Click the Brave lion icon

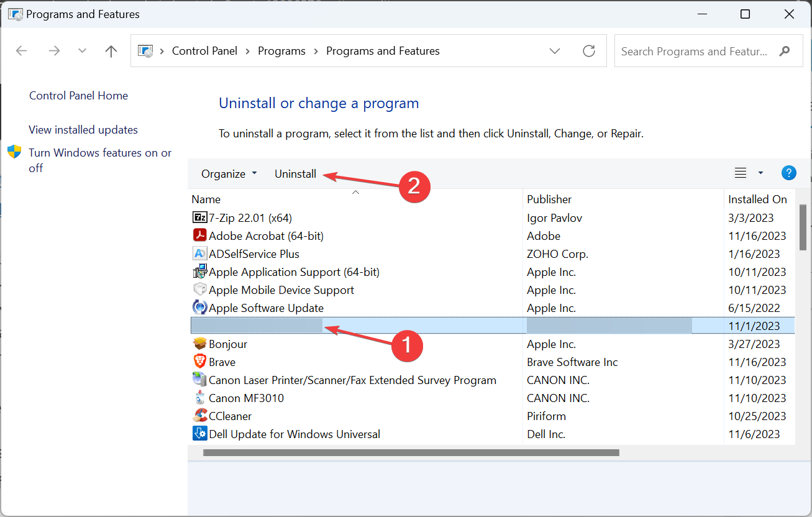199,362
